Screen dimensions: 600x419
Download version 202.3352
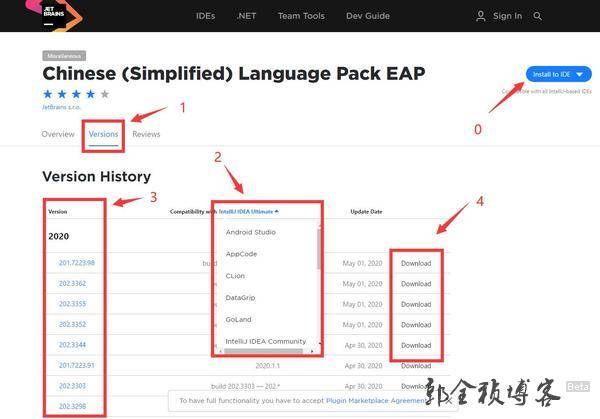click(x=416, y=325)
